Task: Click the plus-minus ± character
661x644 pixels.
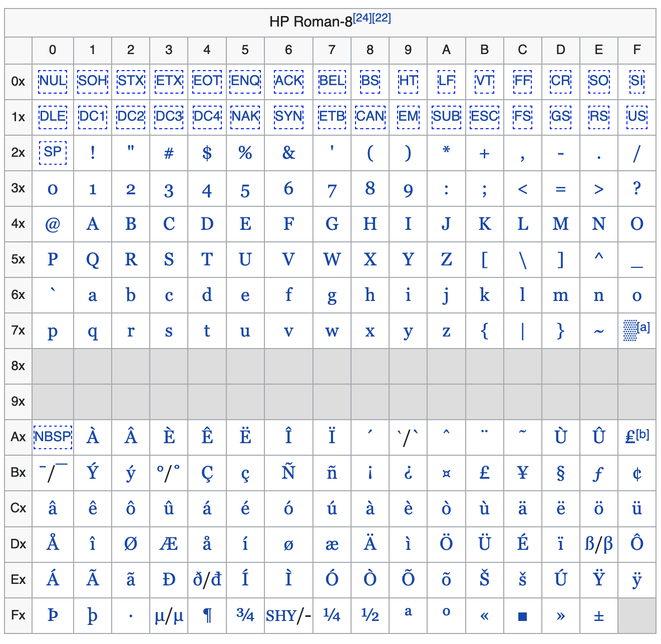Action: tap(598, 616)
